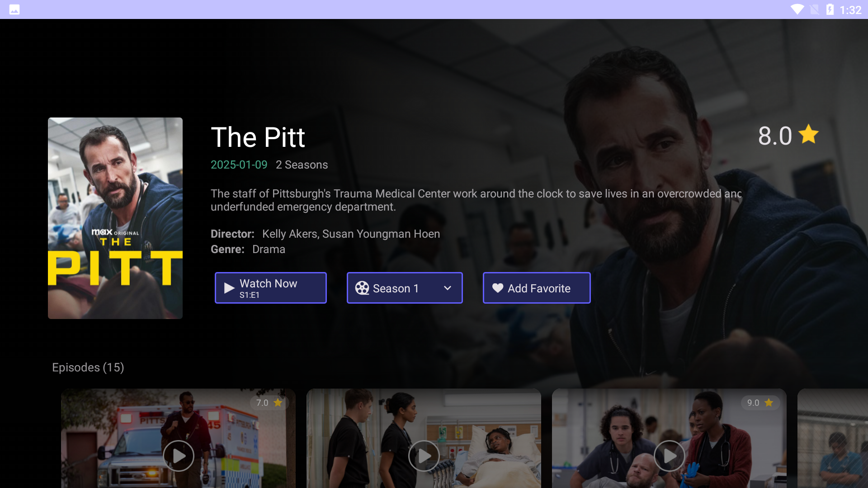Click the battery charging icon in the status bar
Viewport: 868px width, 488px height.
[830, 9]
